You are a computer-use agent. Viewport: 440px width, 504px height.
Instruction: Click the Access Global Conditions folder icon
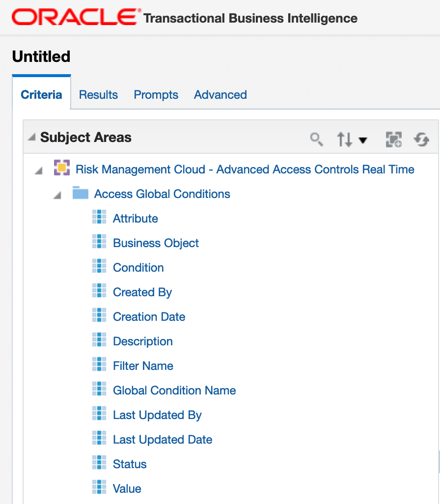(x=81, y=193)
